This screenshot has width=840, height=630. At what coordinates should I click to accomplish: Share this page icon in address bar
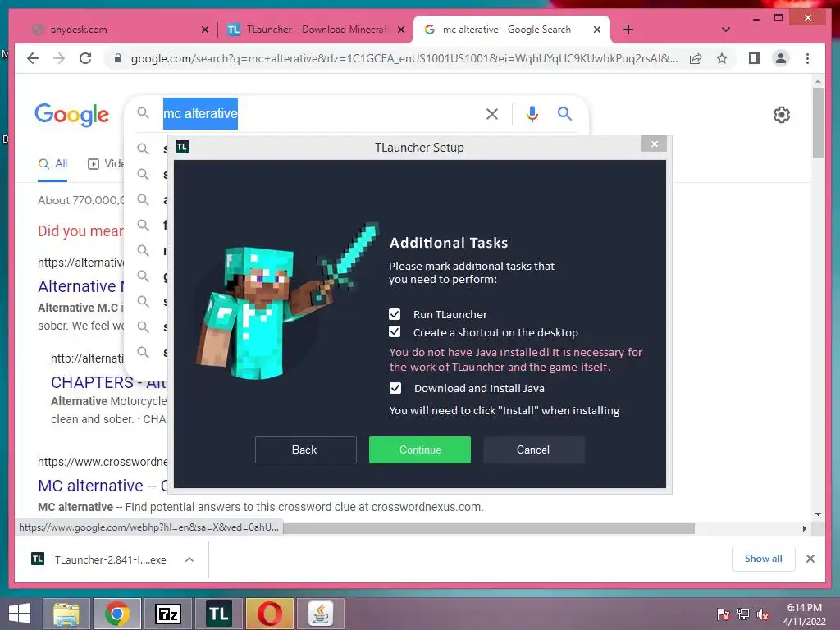[x=696, y=58]
